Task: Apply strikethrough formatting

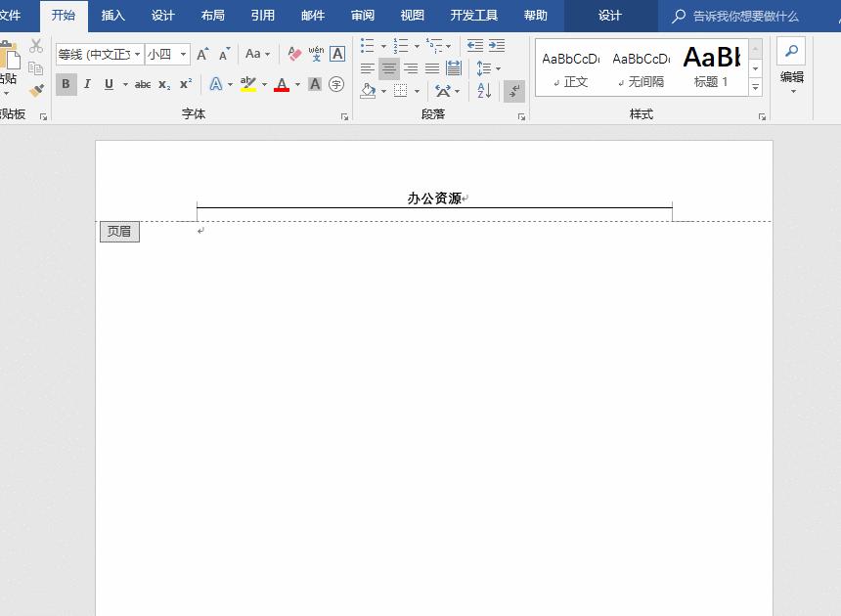Action: click(x=143, y=85)
